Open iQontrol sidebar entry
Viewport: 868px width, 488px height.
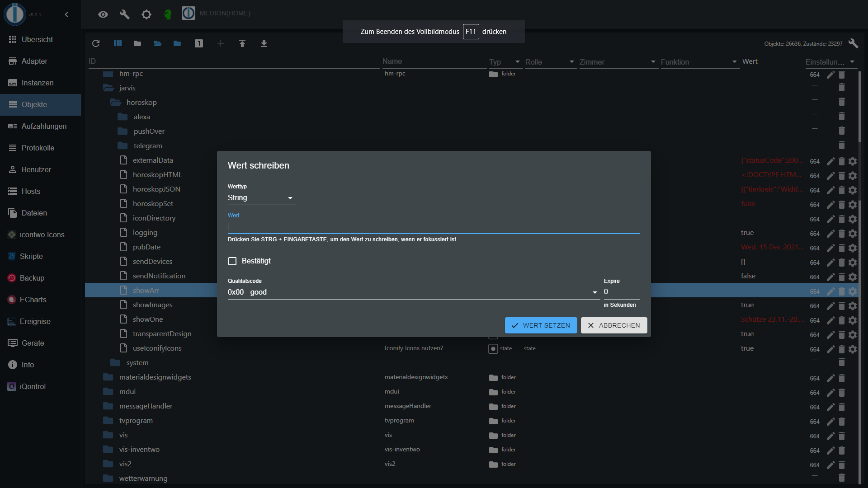(41, 386)
